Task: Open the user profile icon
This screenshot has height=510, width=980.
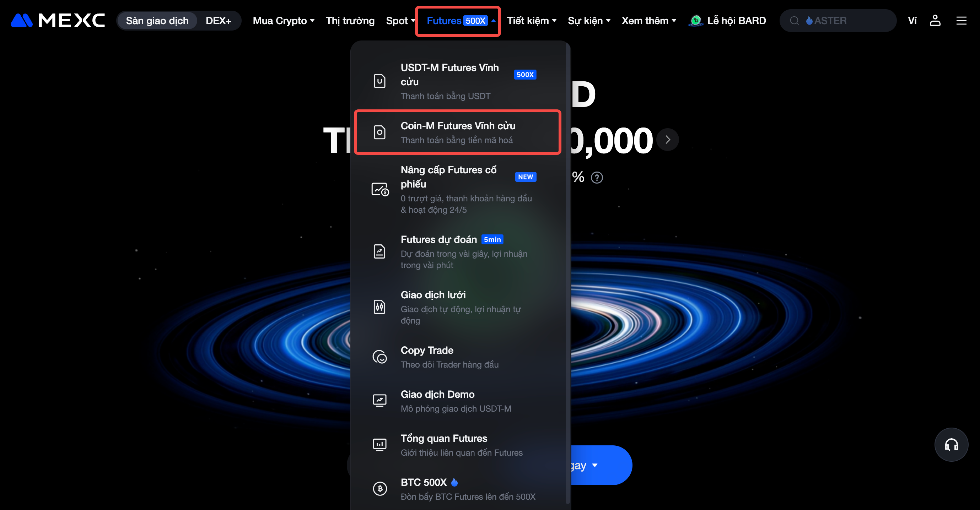Action: tap(935, 21)
